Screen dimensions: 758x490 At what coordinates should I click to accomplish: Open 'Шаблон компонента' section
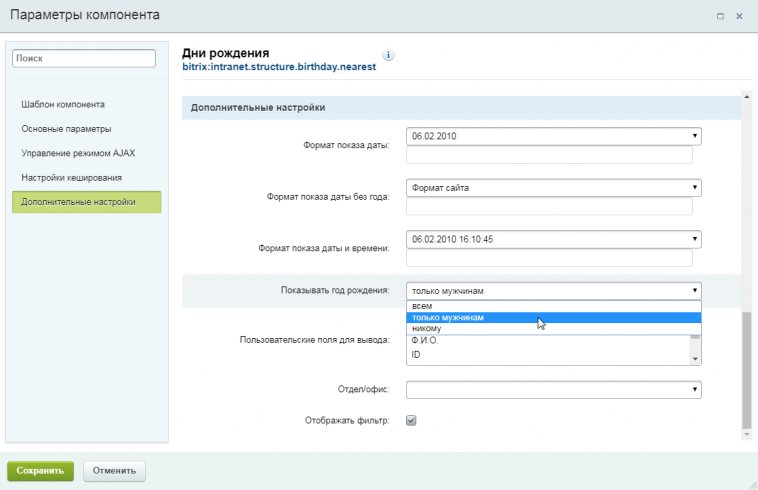click(63, 104)
